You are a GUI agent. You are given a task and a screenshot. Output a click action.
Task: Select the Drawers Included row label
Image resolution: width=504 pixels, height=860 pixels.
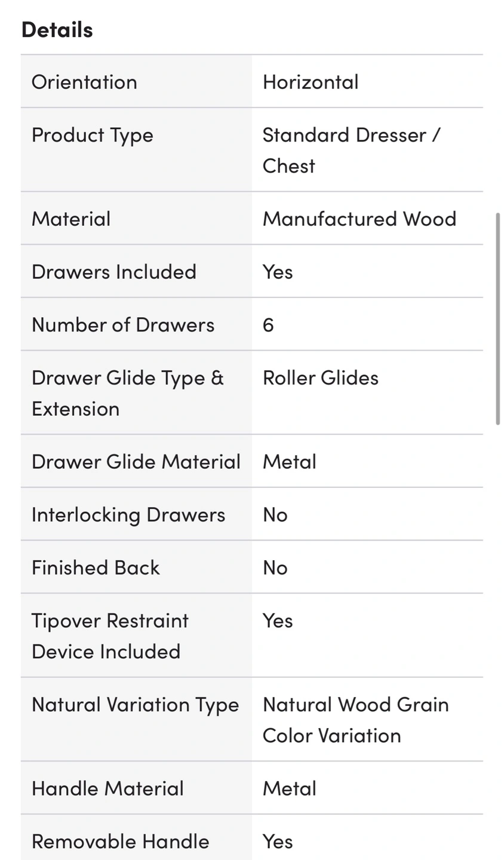click(x=114, y=272)
